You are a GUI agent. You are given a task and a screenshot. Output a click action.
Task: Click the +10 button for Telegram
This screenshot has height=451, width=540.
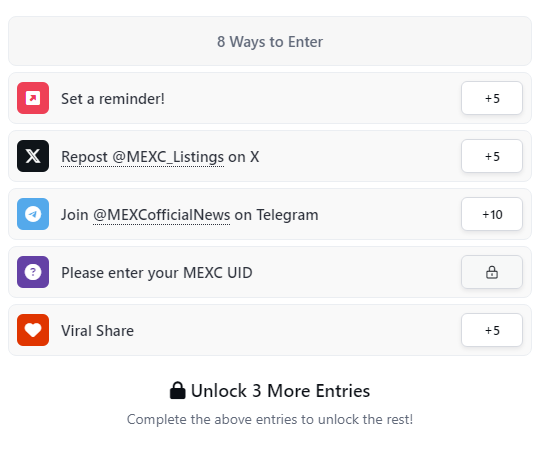(x=492, y=214)
